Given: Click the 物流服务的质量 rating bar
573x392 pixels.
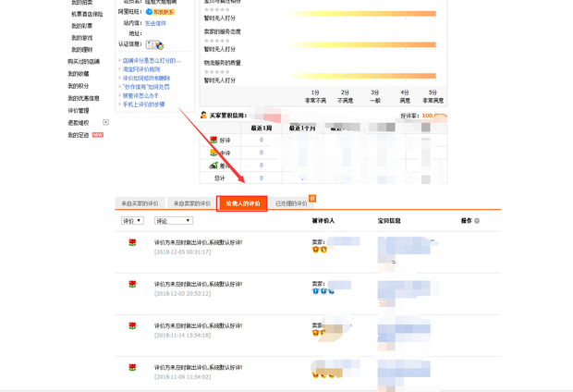Looking at the screenshot, I should pyautogui.click(x=361, y=76).
